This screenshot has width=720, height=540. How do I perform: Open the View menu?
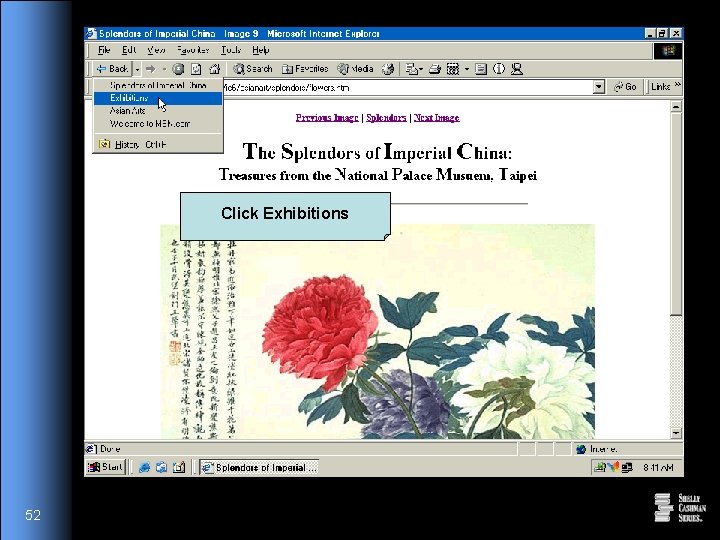[x=156, y=50]
